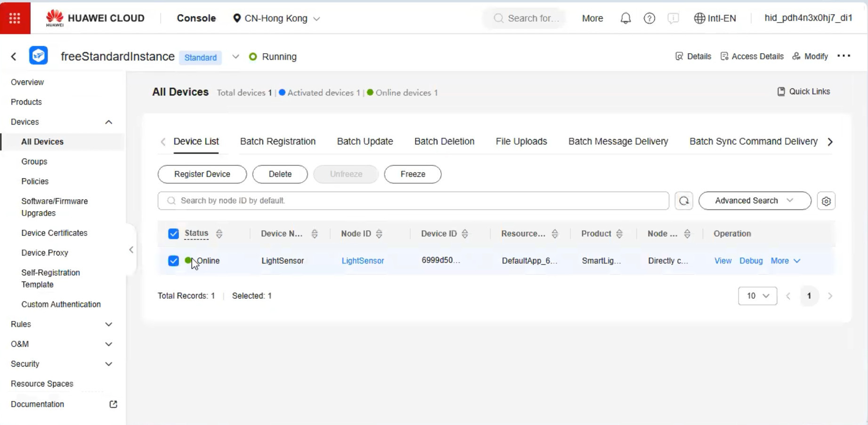
Task: Expand the Advanced Search dropdown
Action: pyautogui.click(x=754, y=201)
